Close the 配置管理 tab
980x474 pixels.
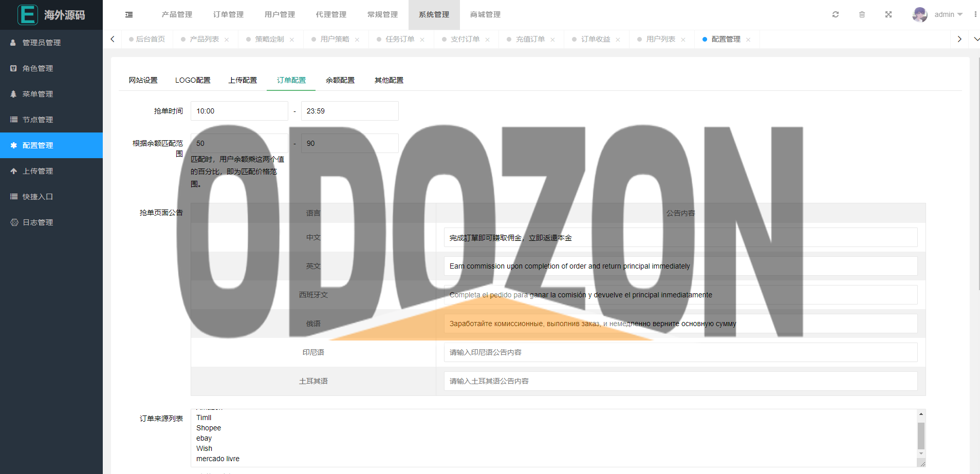coord(748,40)
